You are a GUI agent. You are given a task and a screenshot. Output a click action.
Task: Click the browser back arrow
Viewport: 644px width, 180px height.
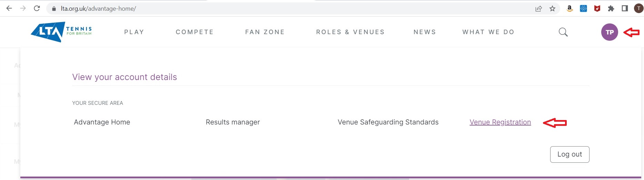[9, 9]
